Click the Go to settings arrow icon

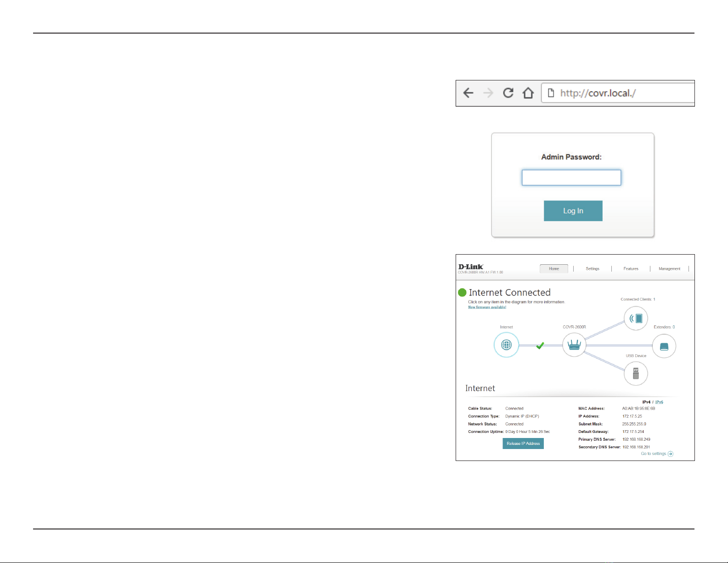[x=671, y=454]
